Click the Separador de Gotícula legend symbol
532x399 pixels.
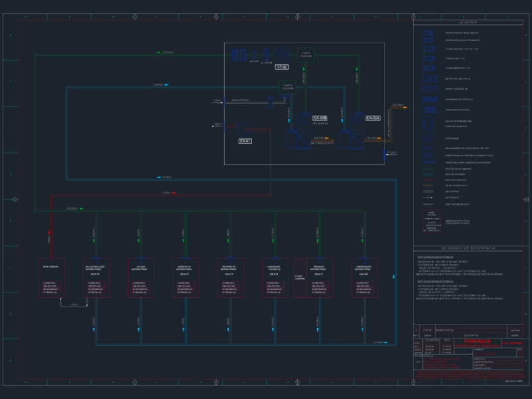click(430, 99)
